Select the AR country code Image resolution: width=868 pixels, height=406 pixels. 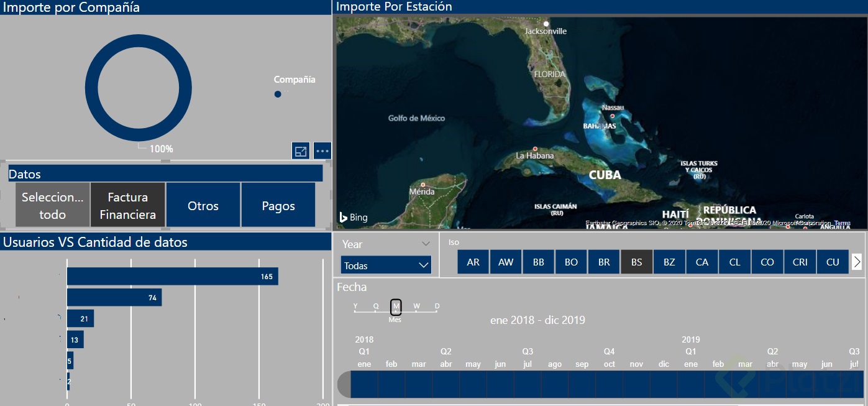473,262
